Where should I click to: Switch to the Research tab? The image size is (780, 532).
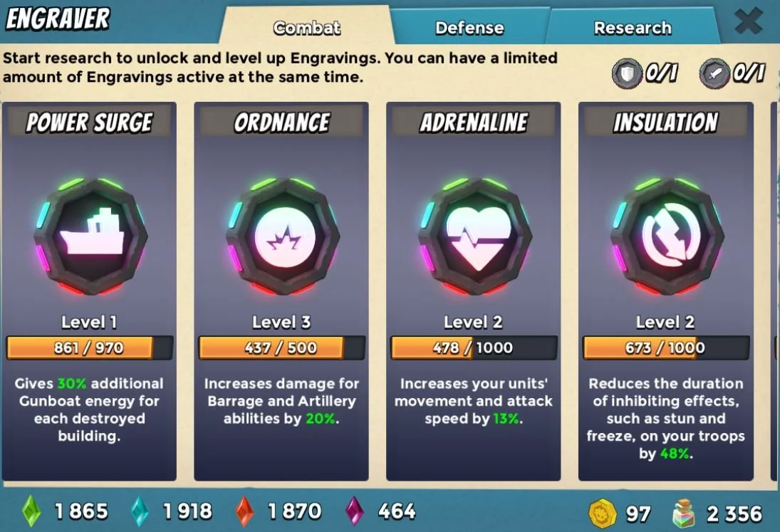click(633, 27)
